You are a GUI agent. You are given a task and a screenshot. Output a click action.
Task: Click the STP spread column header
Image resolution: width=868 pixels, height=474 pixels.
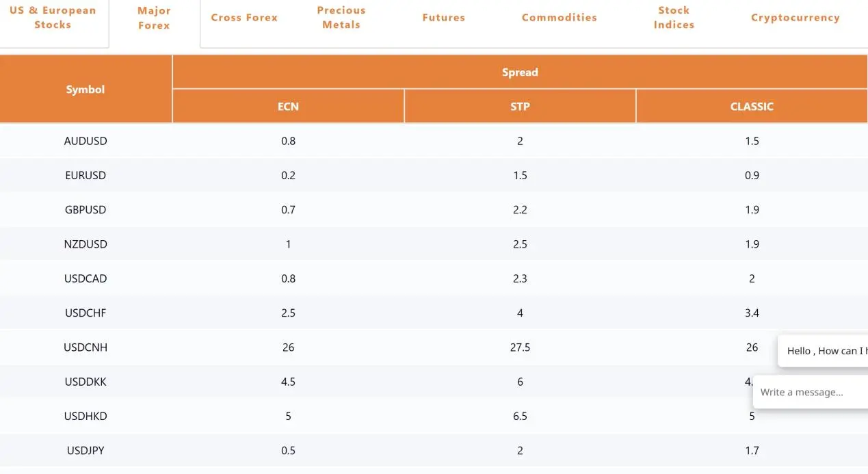pos(520,107)
